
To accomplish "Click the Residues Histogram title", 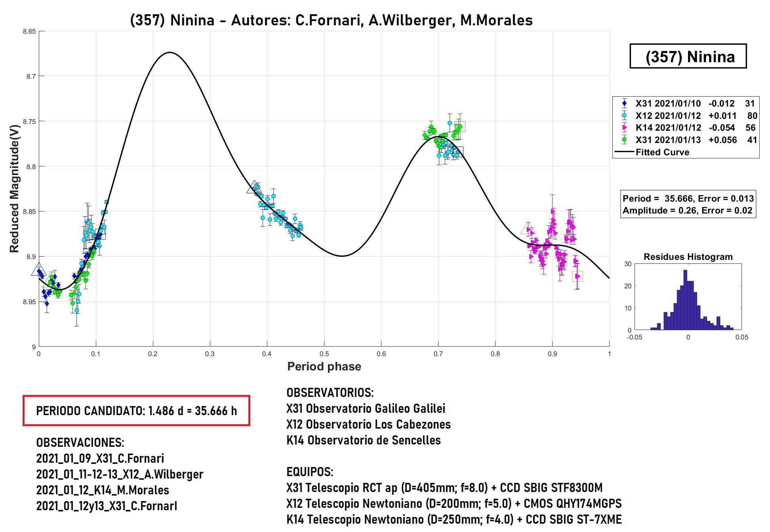I will click(x=688, y=257).
